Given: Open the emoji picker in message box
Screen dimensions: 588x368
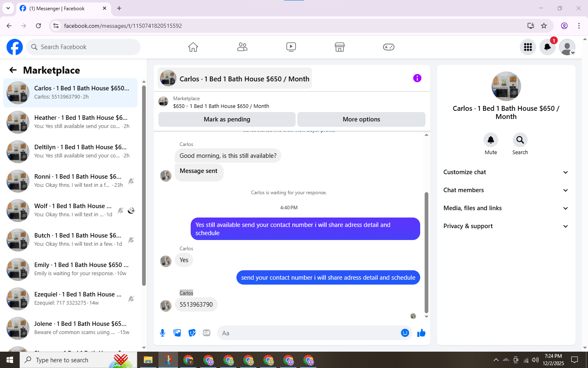Looking at the screenshot, I should pyautogui.click(x=405, y=333).
